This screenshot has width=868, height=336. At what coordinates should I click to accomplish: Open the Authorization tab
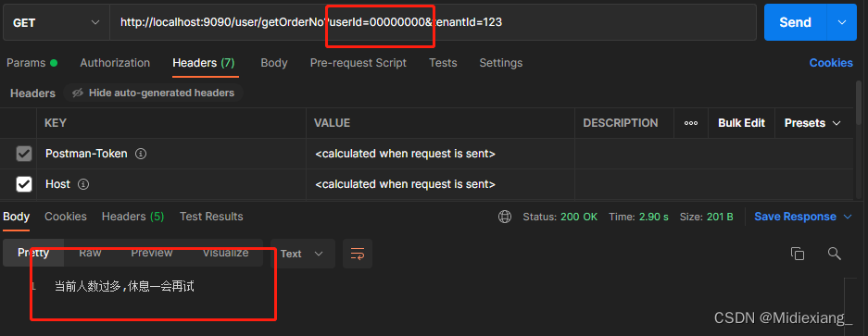pos(115,63)
